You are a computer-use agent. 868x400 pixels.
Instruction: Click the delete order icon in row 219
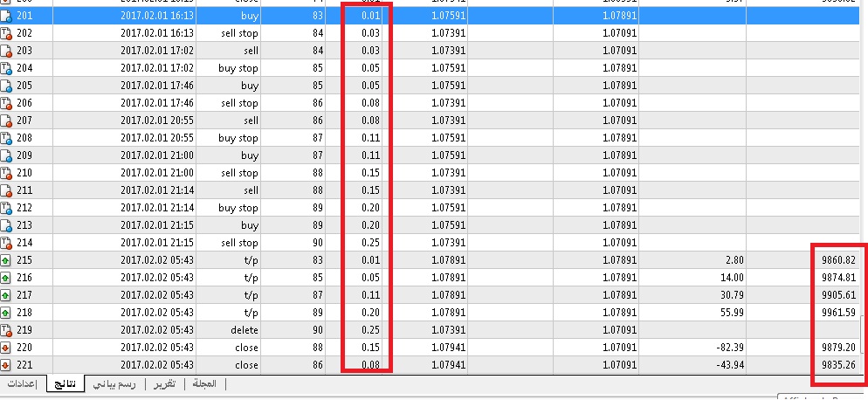pyautogui.click(x=6, y=330)
